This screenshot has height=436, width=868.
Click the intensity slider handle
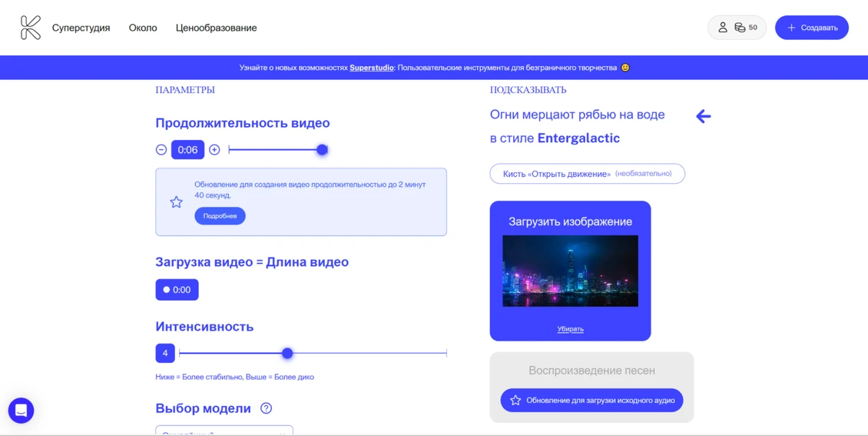[287, 353]
